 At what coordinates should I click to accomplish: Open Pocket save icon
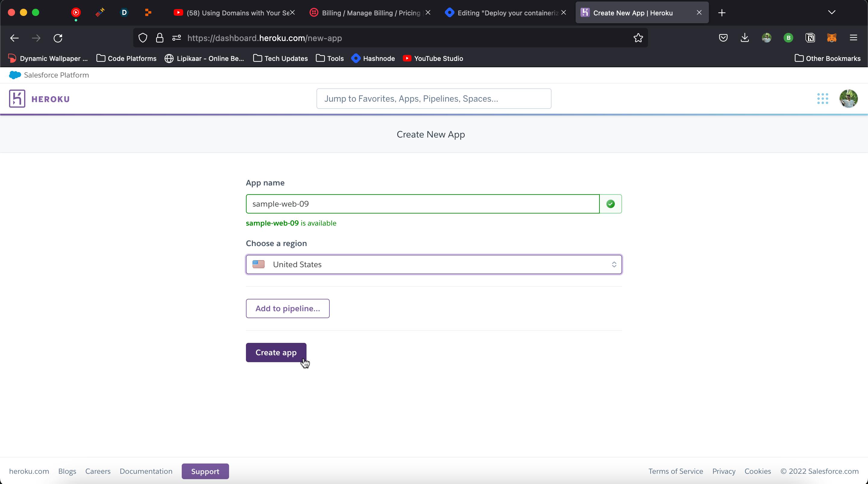click(x=723, y=38)
